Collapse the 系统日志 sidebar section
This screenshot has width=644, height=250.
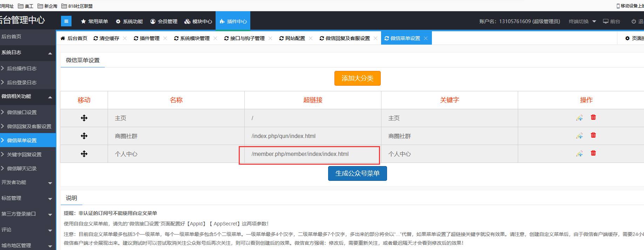[x=50, y=53]
